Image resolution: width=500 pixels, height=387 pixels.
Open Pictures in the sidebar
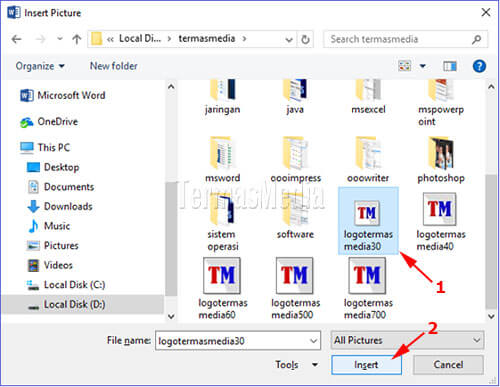pos(53,246)
